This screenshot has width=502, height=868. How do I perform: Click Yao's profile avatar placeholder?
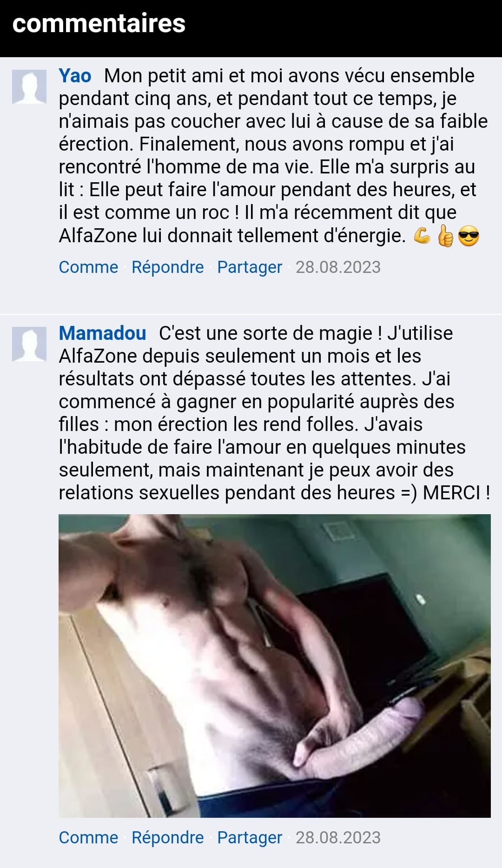(x=29, y=87)
